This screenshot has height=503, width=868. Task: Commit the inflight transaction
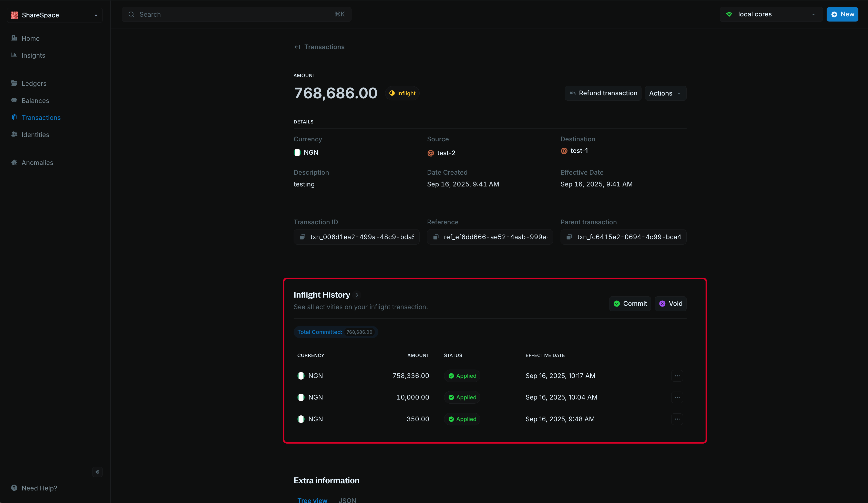click(630, 304)
